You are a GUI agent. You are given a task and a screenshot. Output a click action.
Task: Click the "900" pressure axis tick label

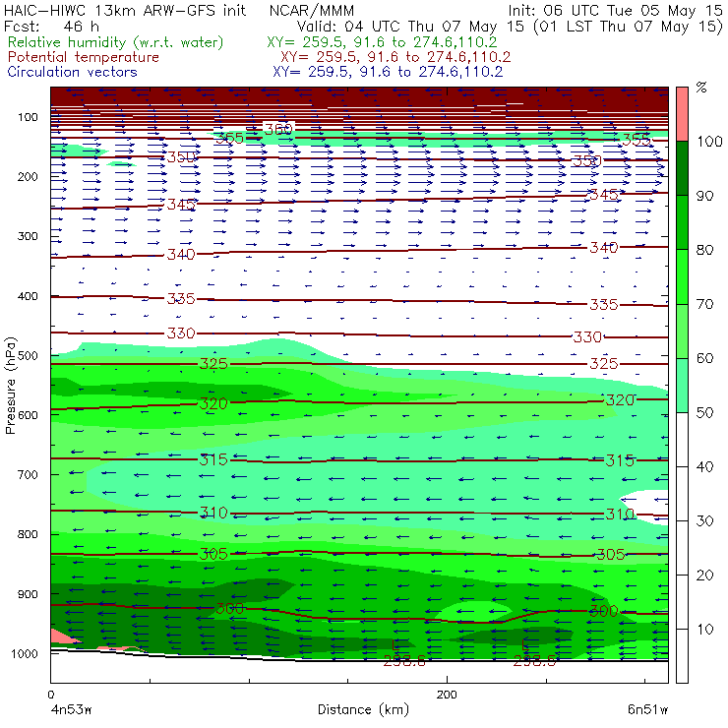28,594
